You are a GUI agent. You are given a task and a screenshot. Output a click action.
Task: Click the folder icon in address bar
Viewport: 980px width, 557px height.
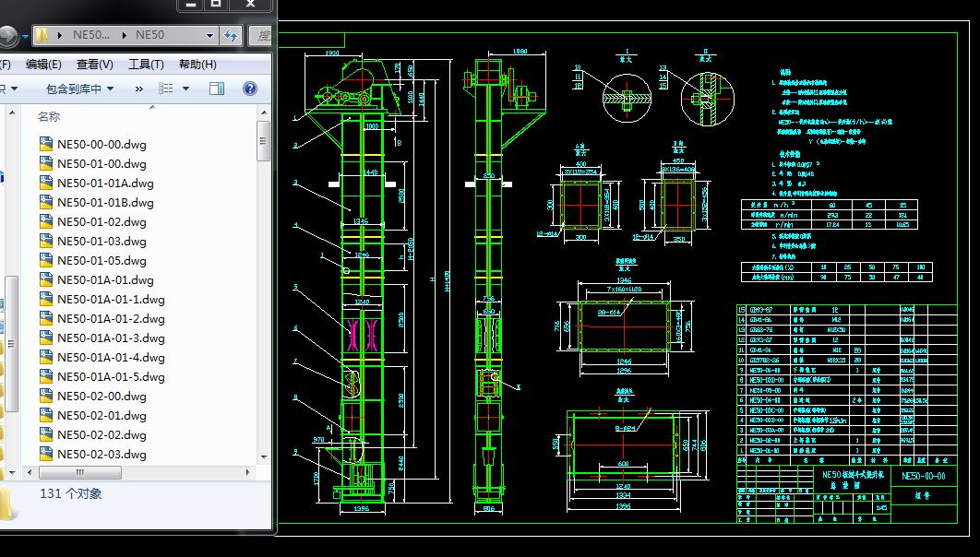coord(42,36)
